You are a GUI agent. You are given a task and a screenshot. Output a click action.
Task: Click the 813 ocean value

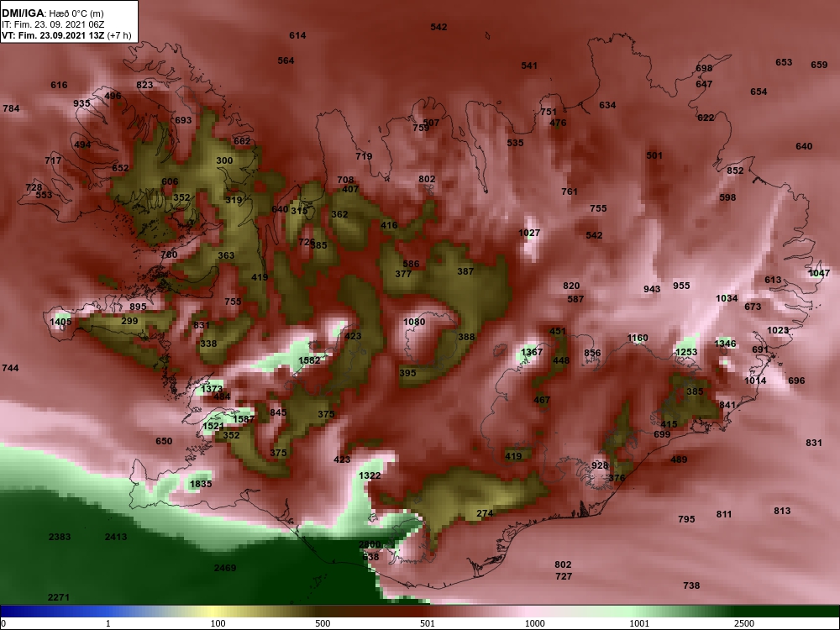(781, 511)
